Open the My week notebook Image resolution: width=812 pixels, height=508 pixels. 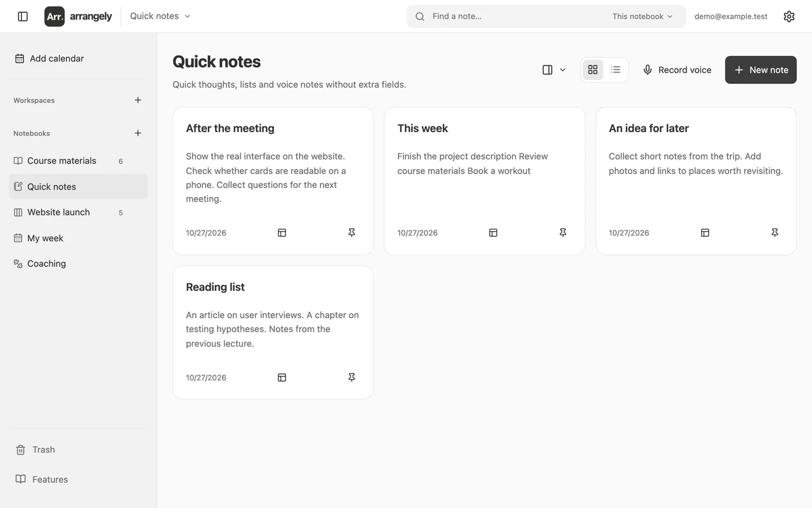[78, 238]
